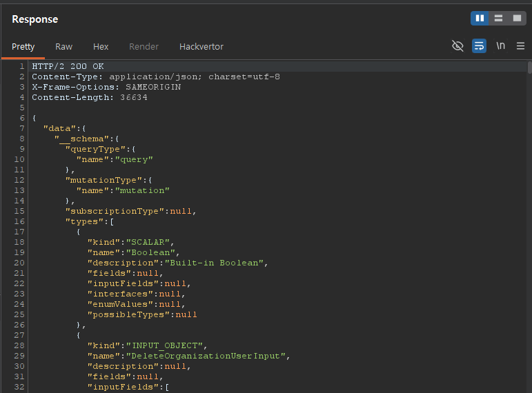This screenshot has height=393, width=532.
Task: Select the Render tab
Action: pyautogui.click(x=144, y=47)
